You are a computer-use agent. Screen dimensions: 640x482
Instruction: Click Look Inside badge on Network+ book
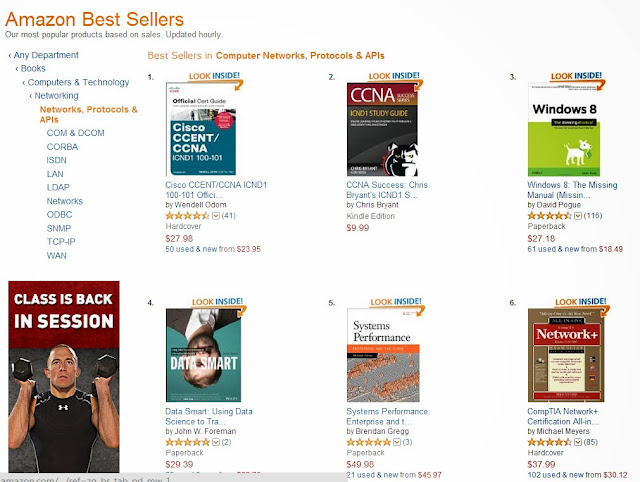point(582,303)
